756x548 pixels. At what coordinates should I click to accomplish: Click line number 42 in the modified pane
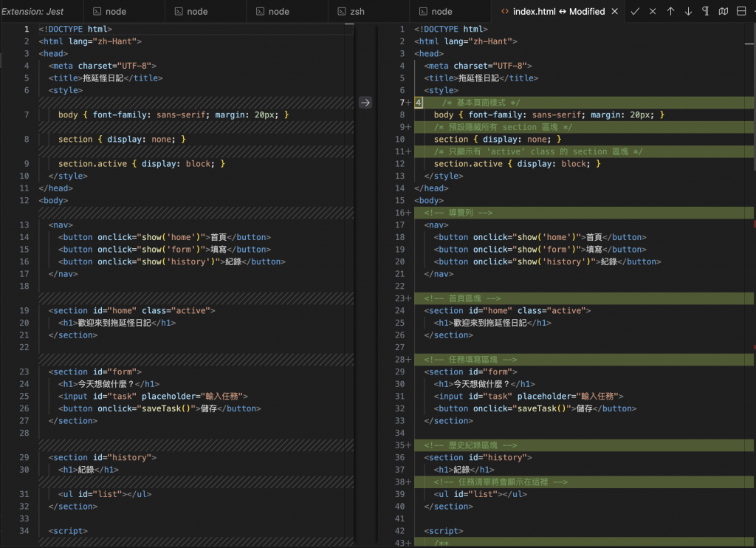pyautogui.click(x=401, y=531)
